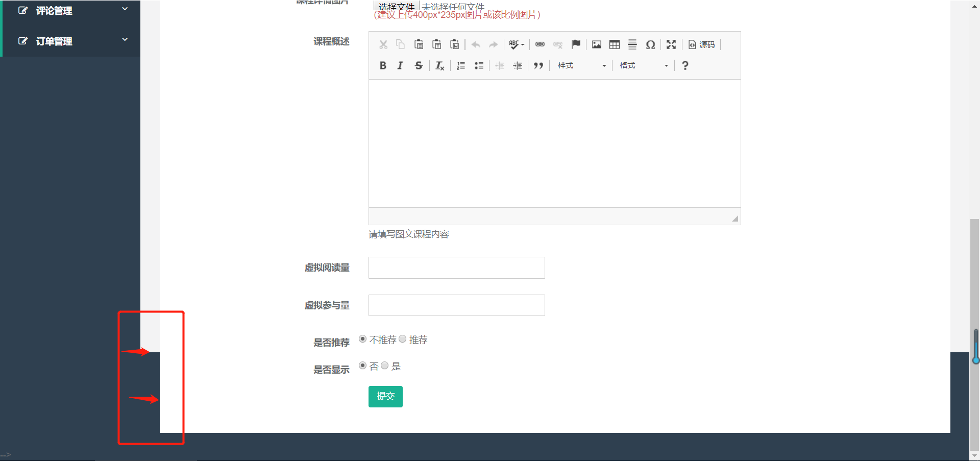
Task: Select the 是 radio for 是否显示
Action: [385, 366]
